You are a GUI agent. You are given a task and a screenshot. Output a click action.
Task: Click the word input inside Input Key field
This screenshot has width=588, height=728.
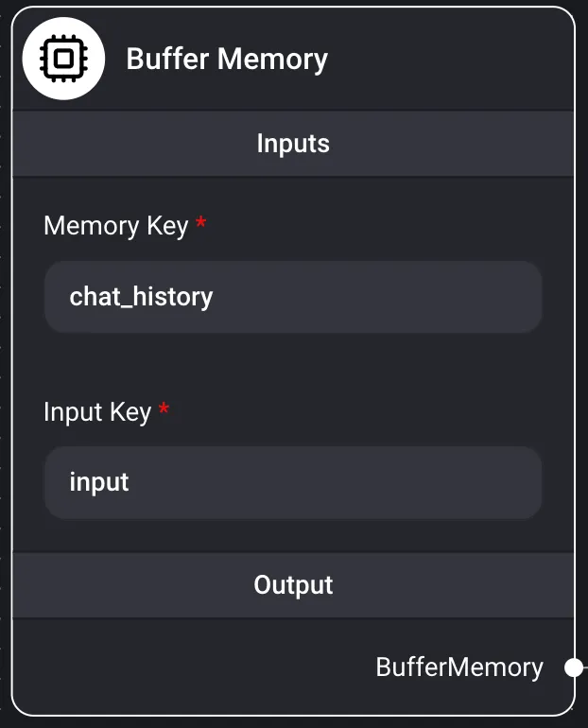pos(99,482)
